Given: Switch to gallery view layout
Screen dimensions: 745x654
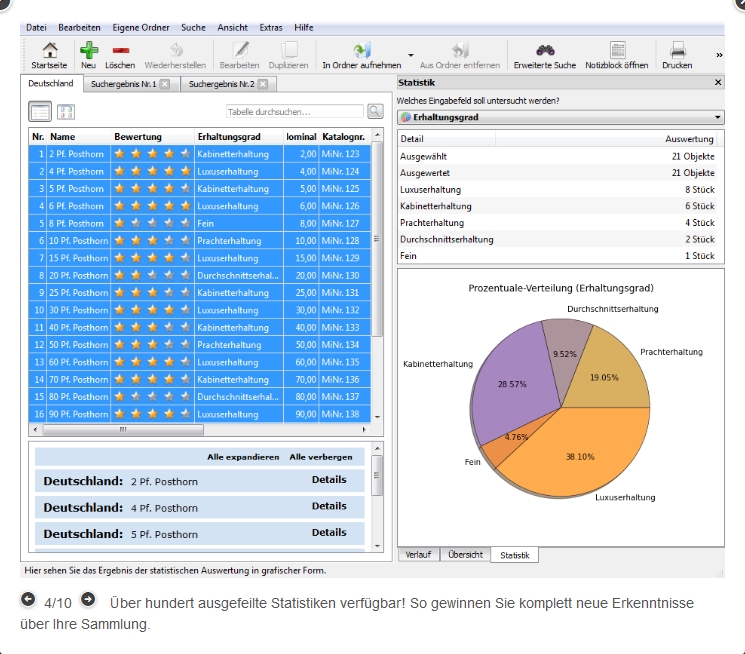Looking at the screenshot, I should (x=66, y=112).
